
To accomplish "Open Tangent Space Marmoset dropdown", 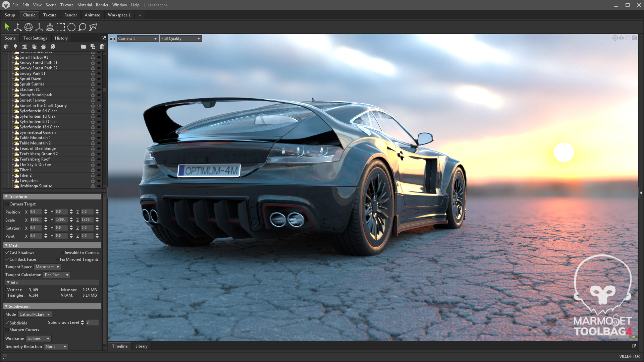I will pos(47,267).
